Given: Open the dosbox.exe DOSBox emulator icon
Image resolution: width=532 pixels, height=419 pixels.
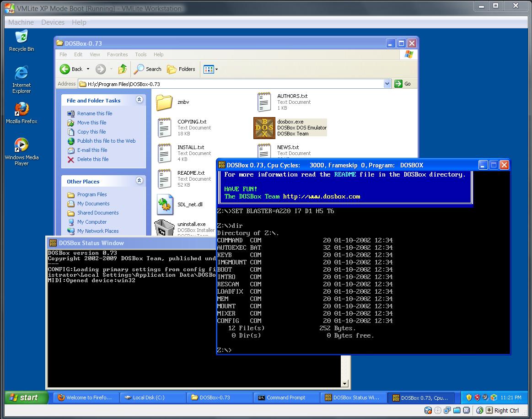Looking at the screenshot, I should tap(264, 128).
